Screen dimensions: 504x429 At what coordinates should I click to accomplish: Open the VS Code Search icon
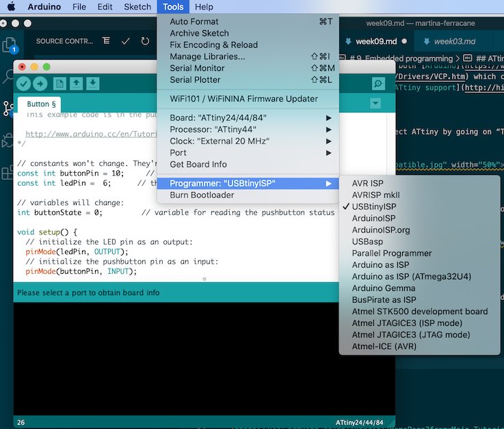click(x=8, y=77)
